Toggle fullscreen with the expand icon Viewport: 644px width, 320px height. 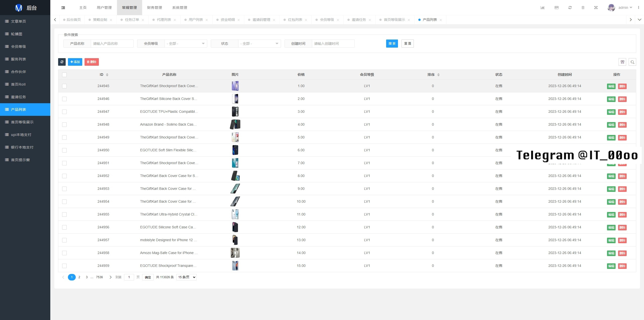click(596, 8)
